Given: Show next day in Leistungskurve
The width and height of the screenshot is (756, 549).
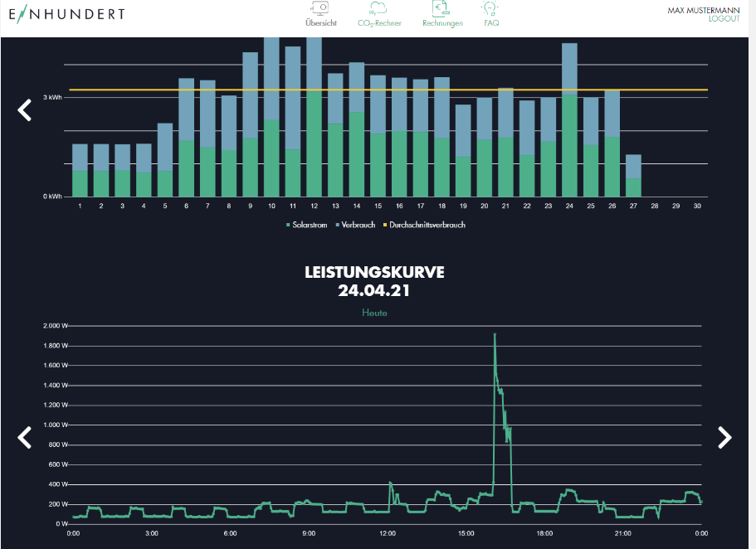Looking at the screenshot, I should coord(724,437).
